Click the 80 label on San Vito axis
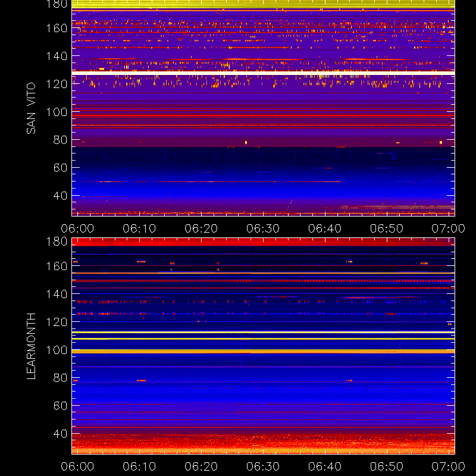Image resolution: width=476 pixels, height=476 pixels. 60,140
